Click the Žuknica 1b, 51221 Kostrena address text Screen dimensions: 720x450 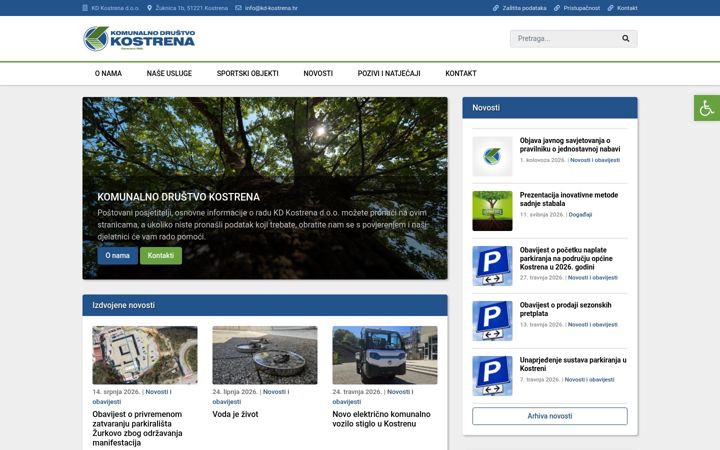tap(191, 8)
